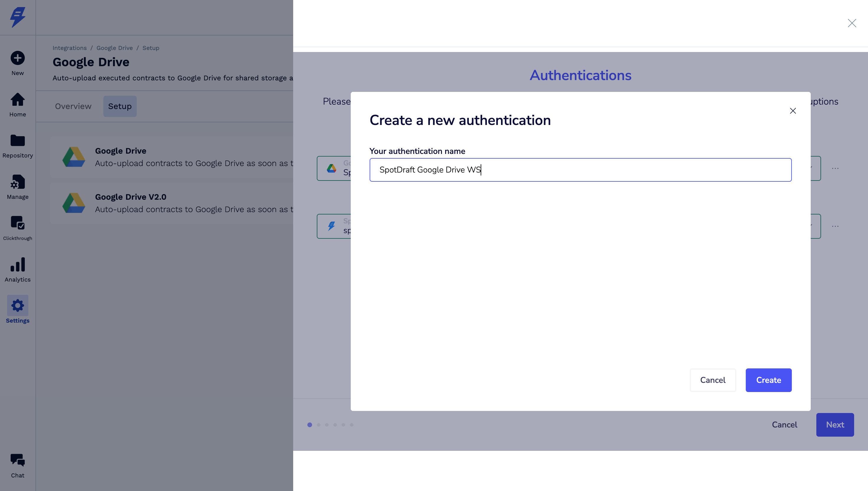Image resolution: width=868 pixels, height=491 pixels.
Task: Open the Repository folder icon
Action: (x=17, y=141)
